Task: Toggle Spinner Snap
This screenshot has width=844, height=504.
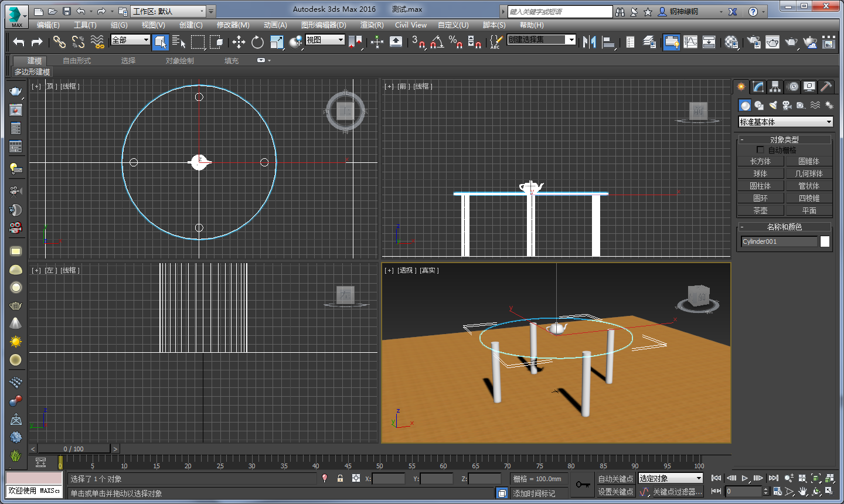Action: tap(475, 42)
